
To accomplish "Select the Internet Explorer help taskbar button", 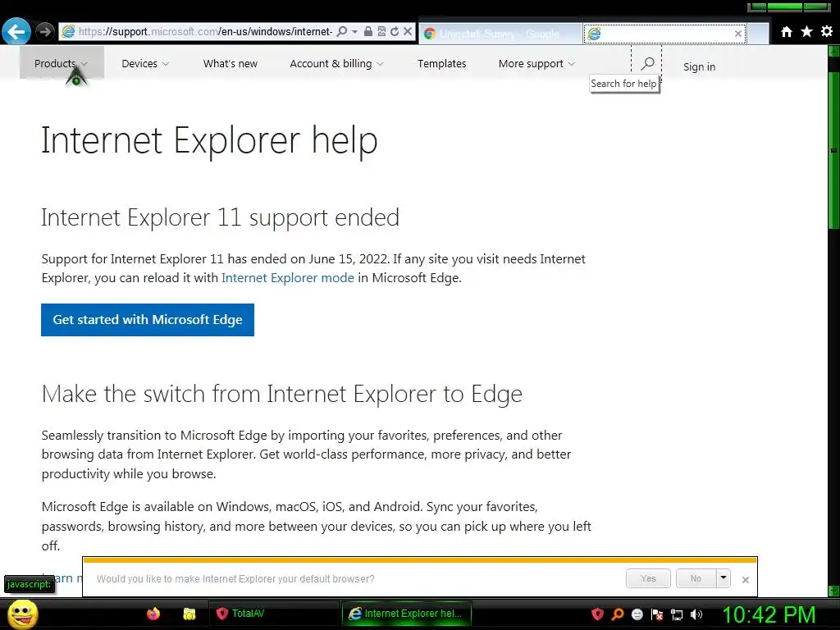I will (x=407, y=614).
